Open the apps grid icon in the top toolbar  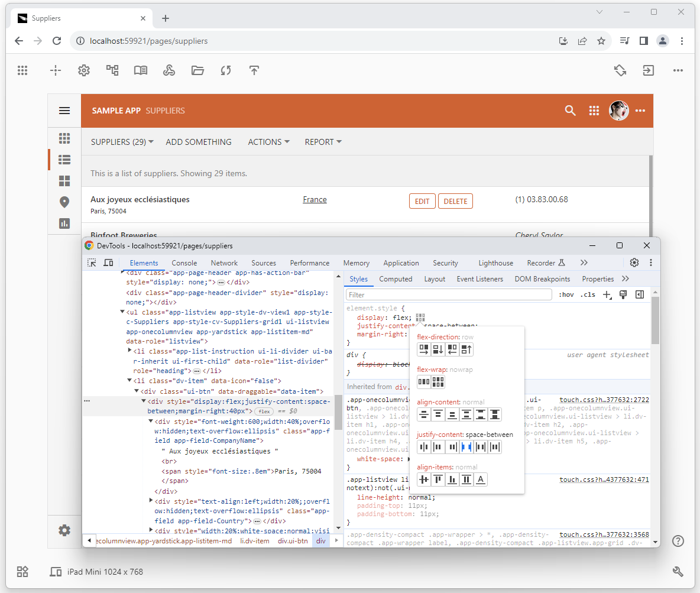[22, 70]
